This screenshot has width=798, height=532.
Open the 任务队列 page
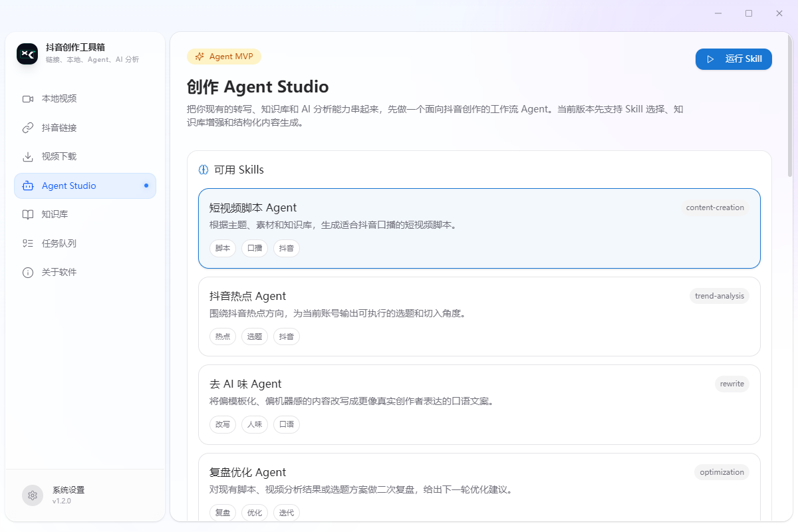tap(85, 243)
